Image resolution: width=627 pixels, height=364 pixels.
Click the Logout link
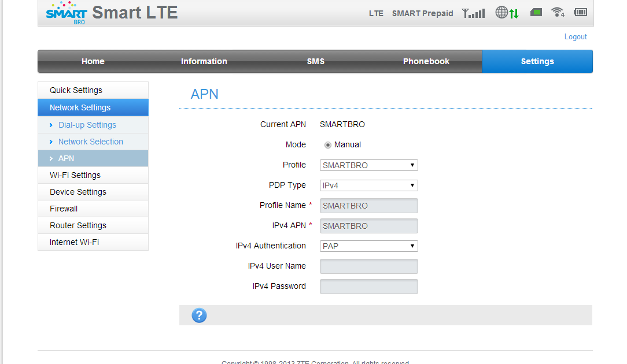[x=576, y=37]
